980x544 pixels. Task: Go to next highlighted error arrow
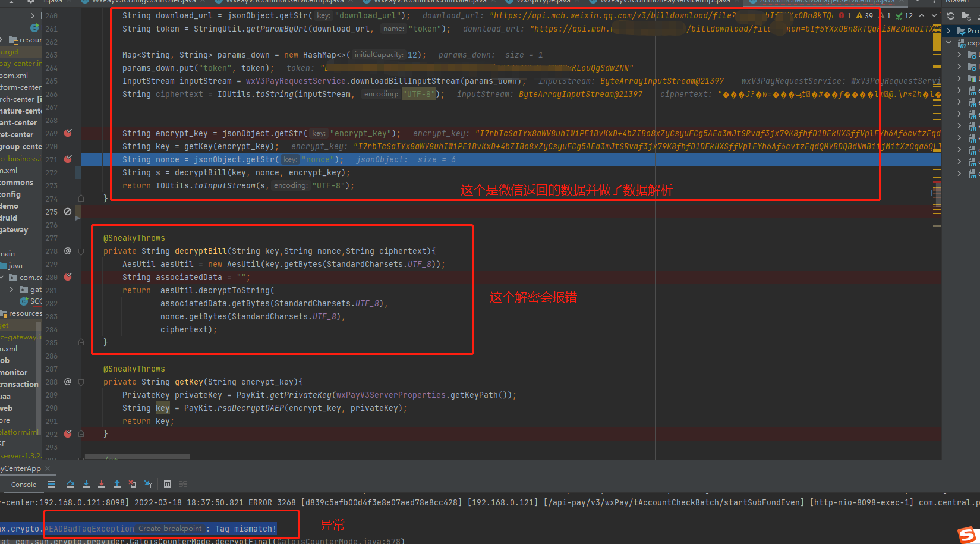934,16
